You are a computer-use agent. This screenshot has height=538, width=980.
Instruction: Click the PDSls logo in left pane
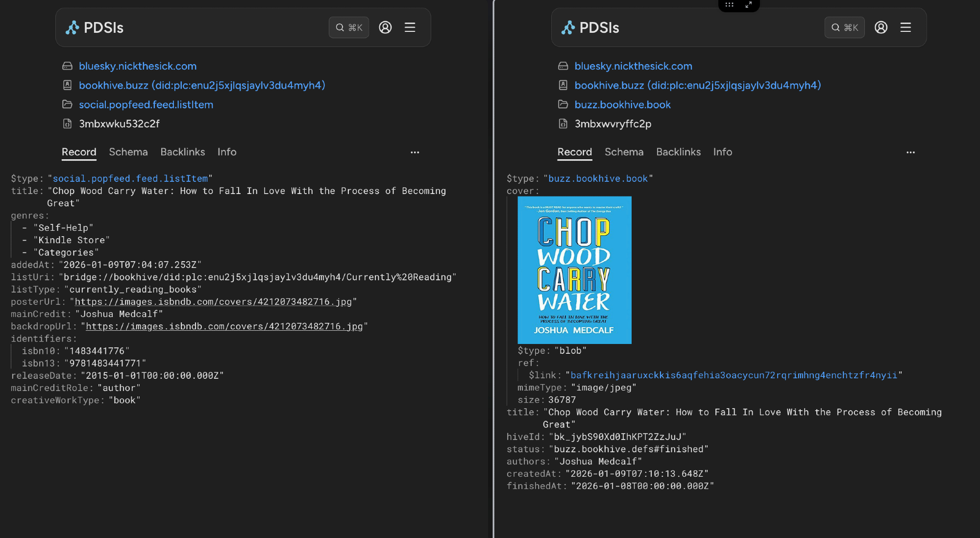[x=95, y=27]
